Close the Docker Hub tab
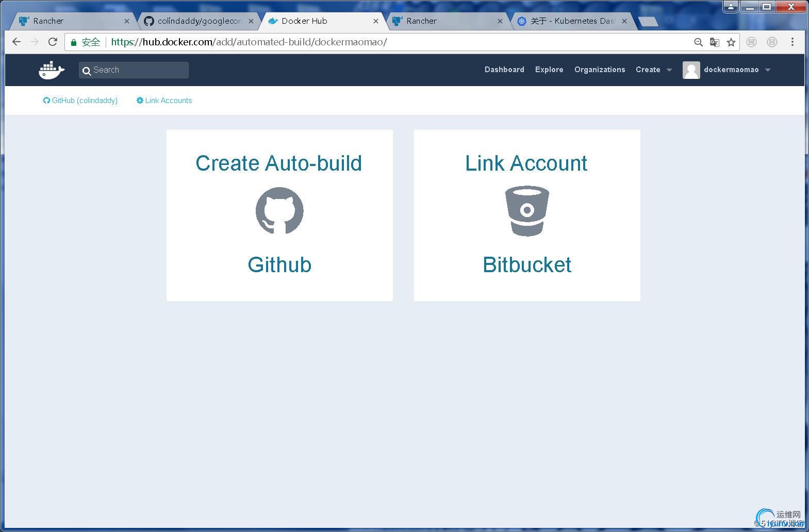809x532 pixels. pos(376,21)
